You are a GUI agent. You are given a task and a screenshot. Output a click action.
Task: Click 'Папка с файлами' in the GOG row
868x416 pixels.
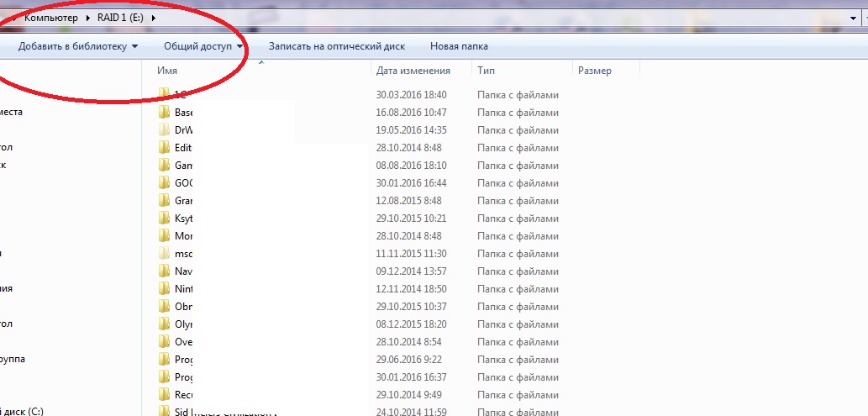pyautogui.click(x=518, y=183)
